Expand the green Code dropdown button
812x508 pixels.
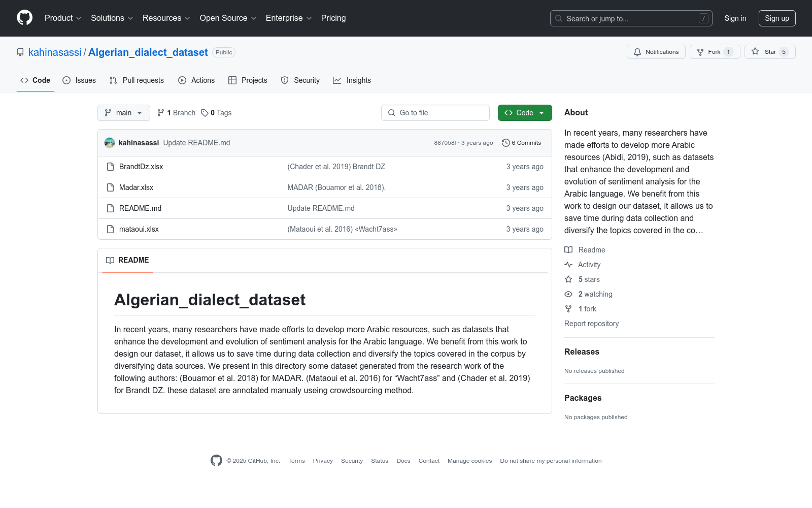coord(525,113)
